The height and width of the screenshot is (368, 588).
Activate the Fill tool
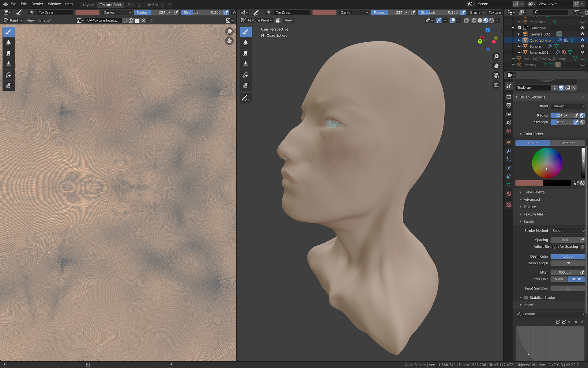[x=9, y=74]
